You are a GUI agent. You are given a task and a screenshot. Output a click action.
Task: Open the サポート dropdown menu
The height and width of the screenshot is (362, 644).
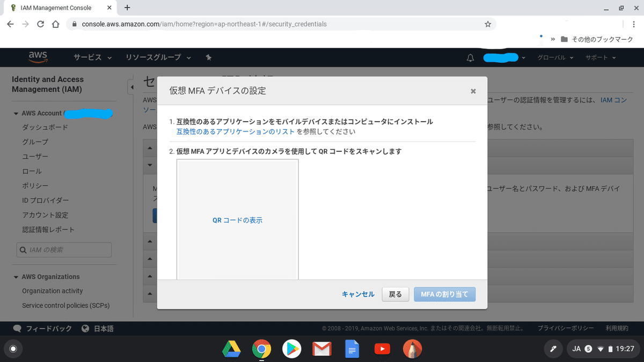click(597, 57)
